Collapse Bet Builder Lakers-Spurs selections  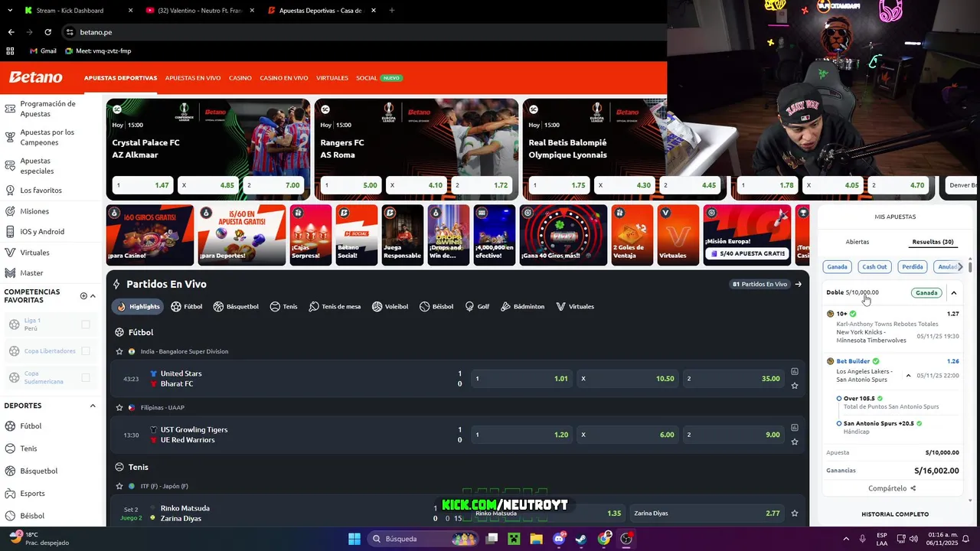(908, 376)
